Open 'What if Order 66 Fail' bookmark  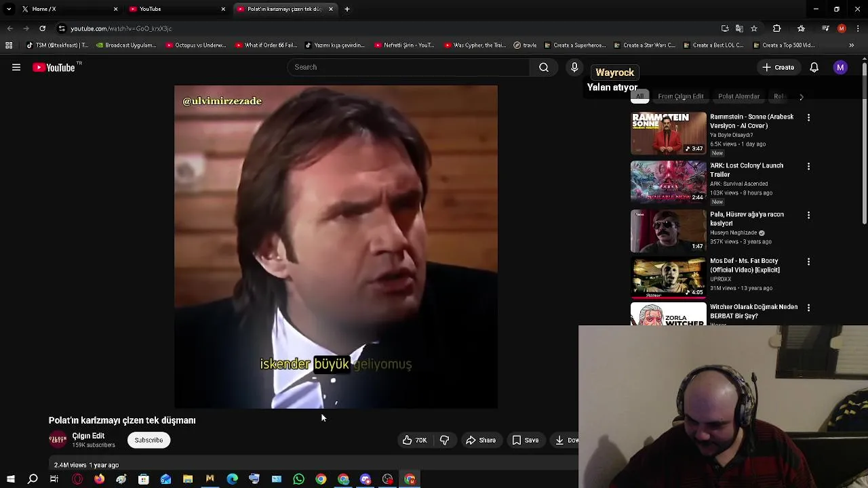click(266, 45)
